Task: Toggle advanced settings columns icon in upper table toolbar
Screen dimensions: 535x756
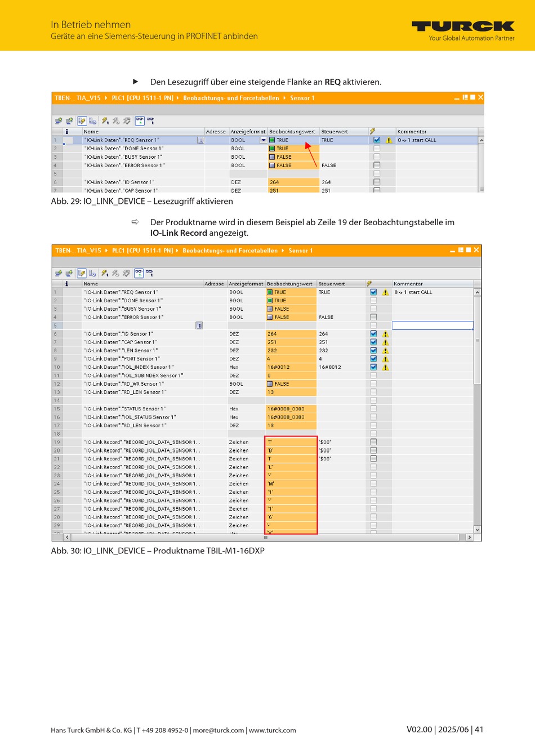Action: point(93,121)
